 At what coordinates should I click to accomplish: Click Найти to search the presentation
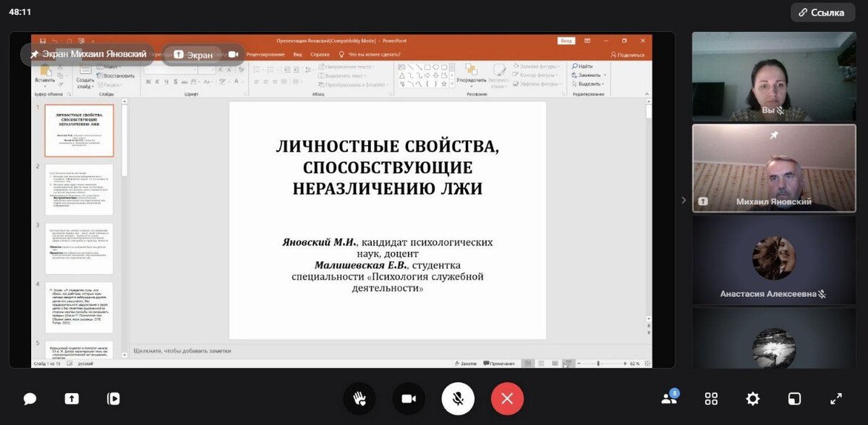click(582, 67)
